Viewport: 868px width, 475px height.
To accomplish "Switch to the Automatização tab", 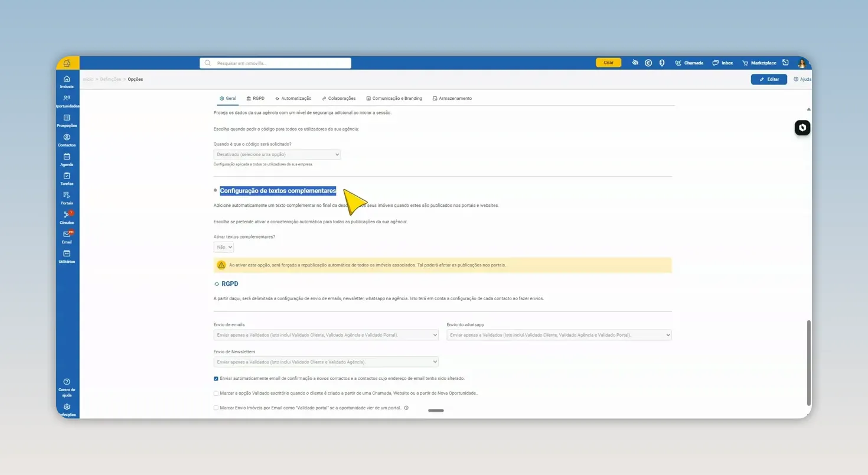I will 293,99.
